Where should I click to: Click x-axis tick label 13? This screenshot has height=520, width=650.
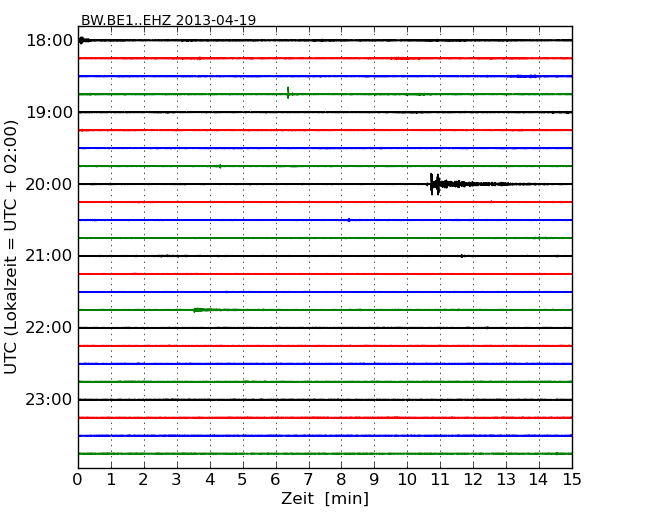[506, 480]
